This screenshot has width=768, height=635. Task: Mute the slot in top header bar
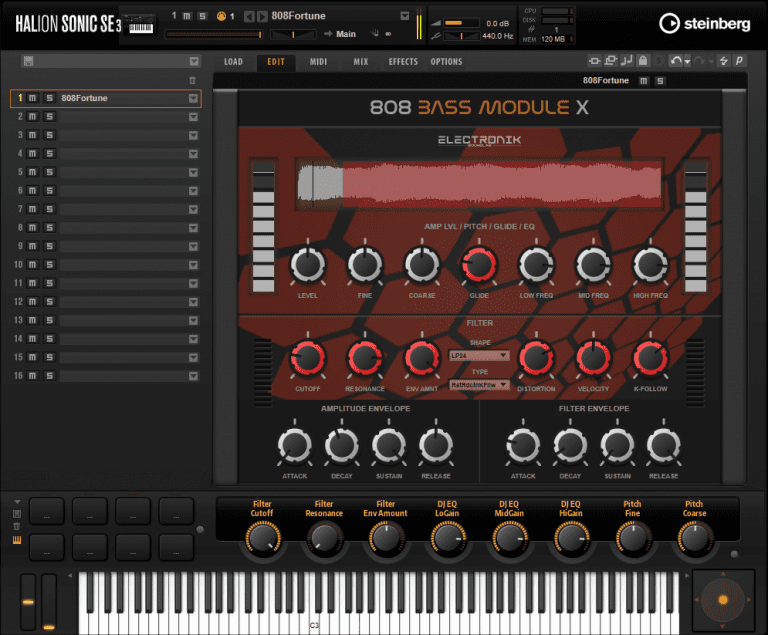click(187, 16)
